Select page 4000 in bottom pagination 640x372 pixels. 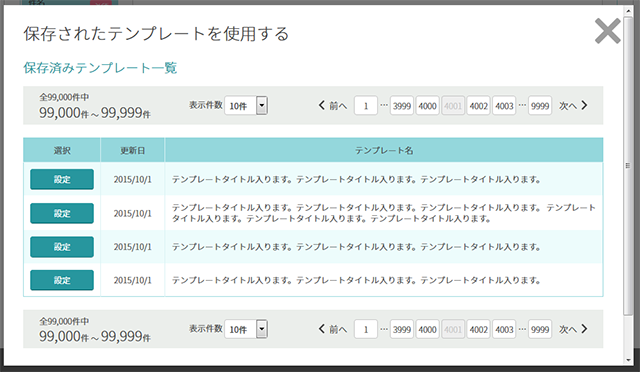[x=427, y=329]
